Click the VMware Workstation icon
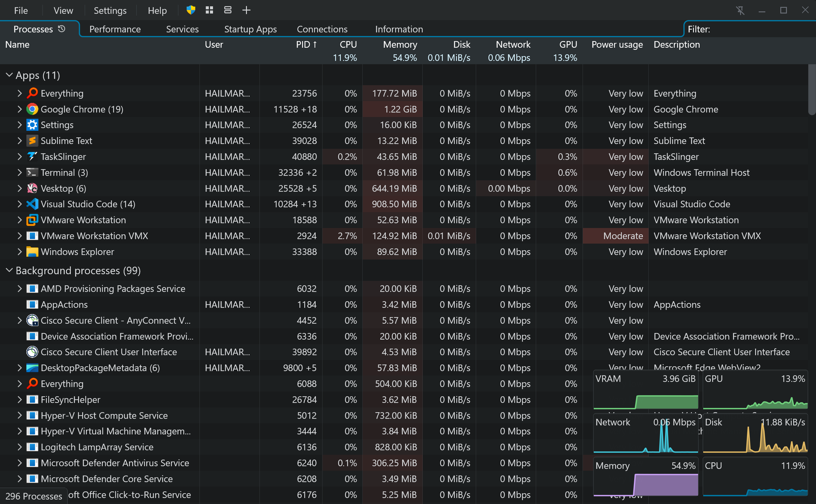 tap(32, 220)
